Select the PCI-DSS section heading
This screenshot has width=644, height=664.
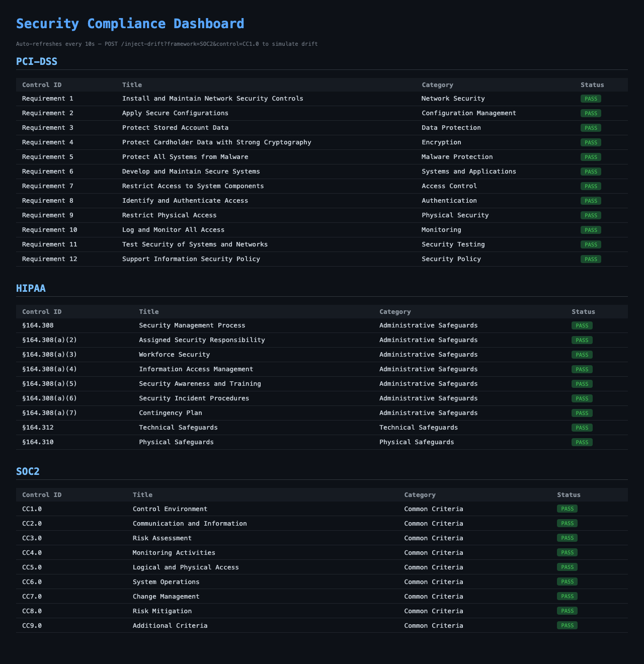pos(36,61)
